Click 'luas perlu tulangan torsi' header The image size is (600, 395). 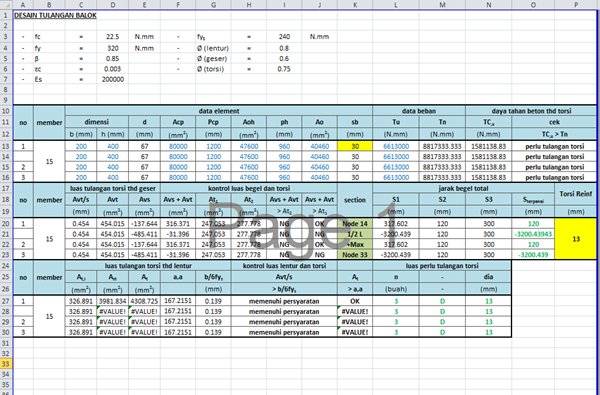pyautogui.click(x=442, y=266)
